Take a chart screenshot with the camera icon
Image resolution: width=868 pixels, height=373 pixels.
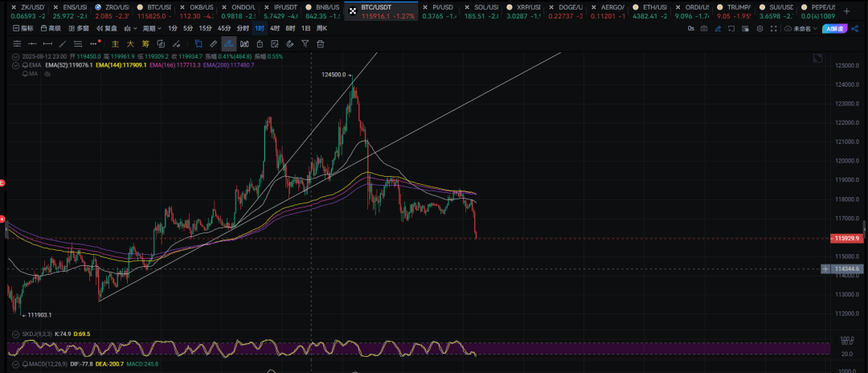(704, 28)
